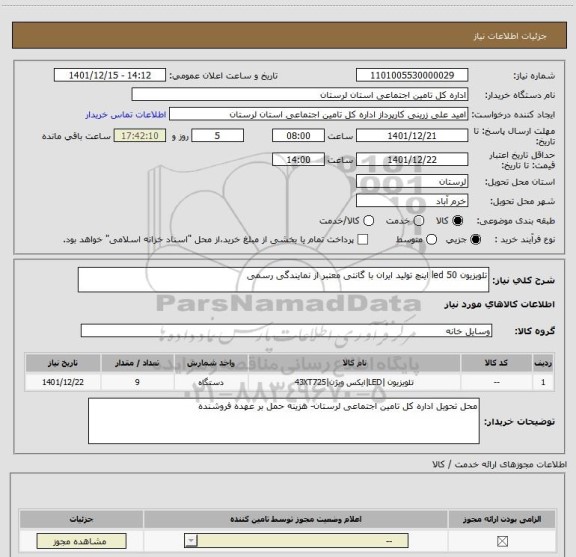Select the خدمت radio button
The height and width of the screenshot is (557, 576).
(418, 221)
